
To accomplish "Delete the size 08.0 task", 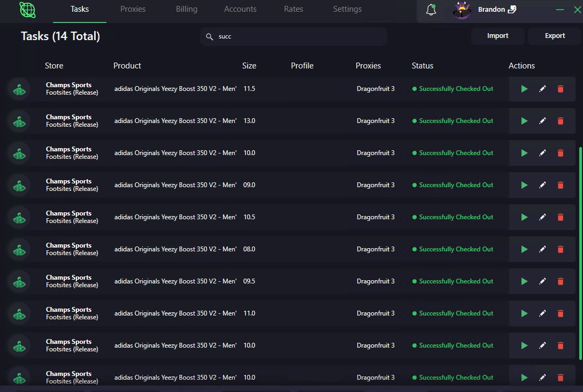I will (561, 249).
